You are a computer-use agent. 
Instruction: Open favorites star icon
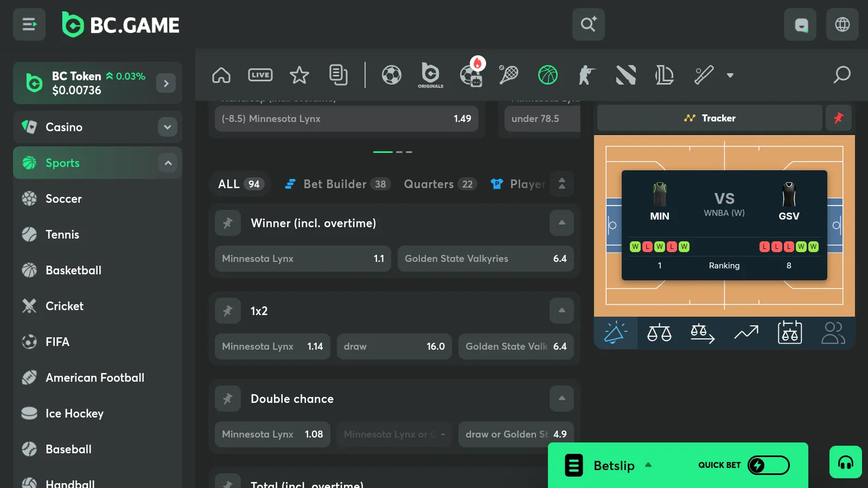tap(299, 75)
